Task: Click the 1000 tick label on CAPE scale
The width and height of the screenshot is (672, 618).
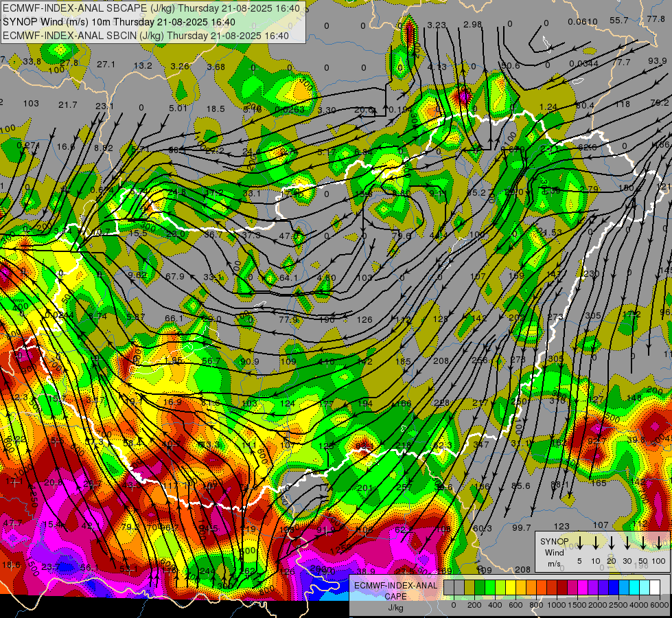Action: pos(556,605)
